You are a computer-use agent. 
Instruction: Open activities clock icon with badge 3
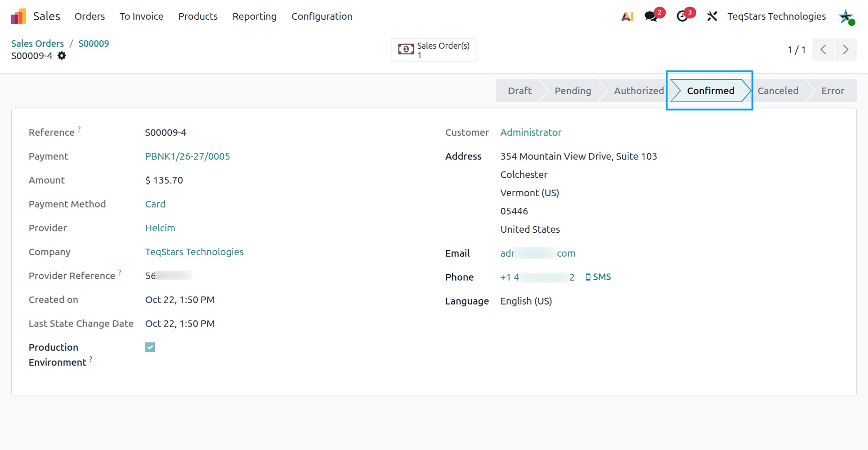click(x=683, y=16)
